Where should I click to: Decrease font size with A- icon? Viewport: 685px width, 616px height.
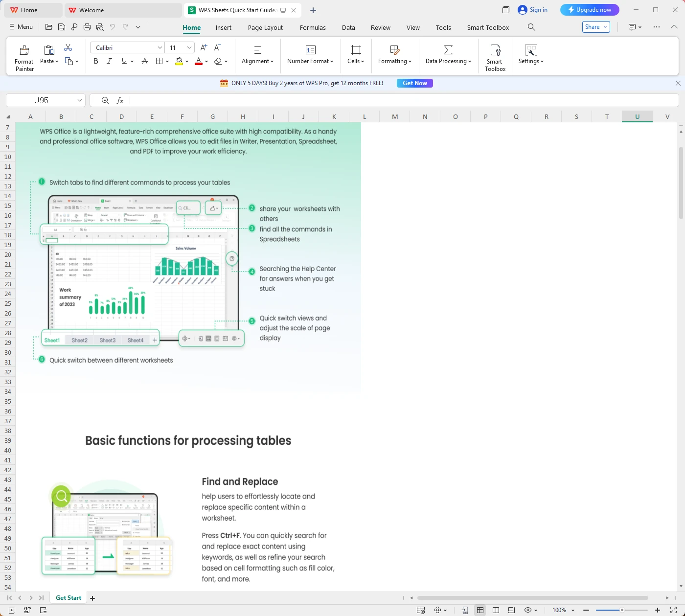218,47
